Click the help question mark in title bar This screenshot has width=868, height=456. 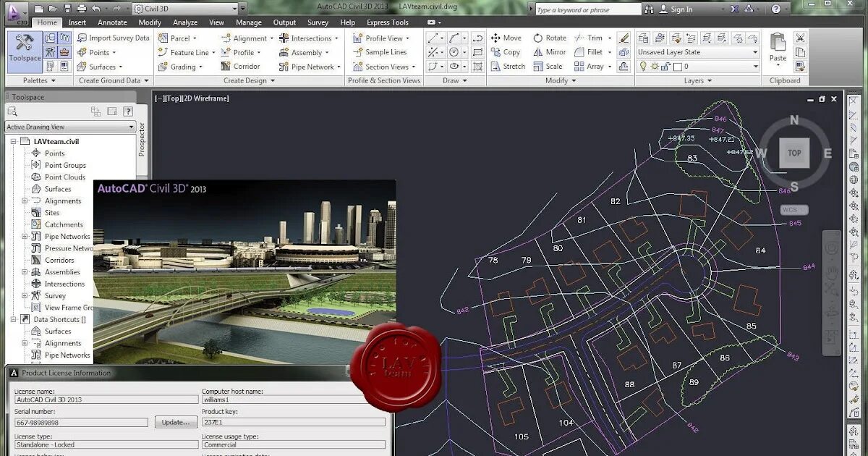[x=776, y=9]
